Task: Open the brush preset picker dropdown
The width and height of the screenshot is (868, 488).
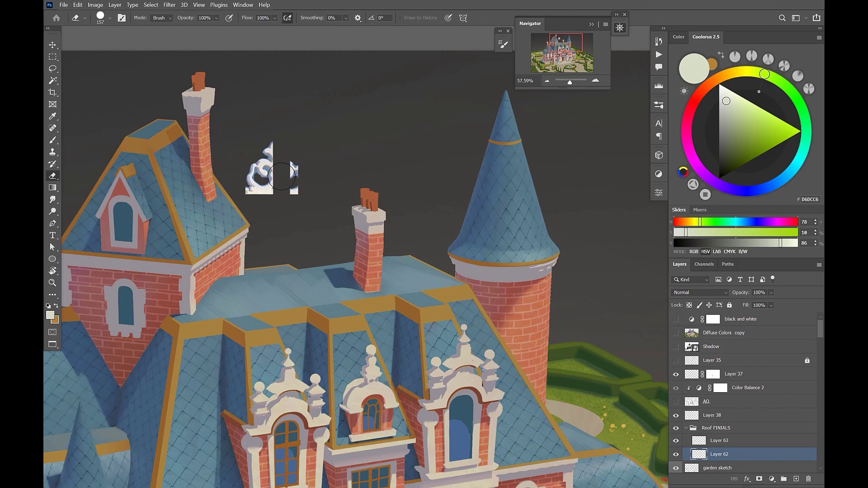Action: (x=110, y=18)
